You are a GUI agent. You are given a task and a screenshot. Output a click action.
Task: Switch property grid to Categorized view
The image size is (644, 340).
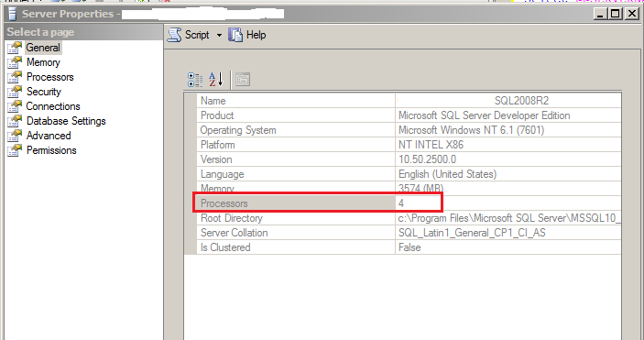click(x=195, y=80)
